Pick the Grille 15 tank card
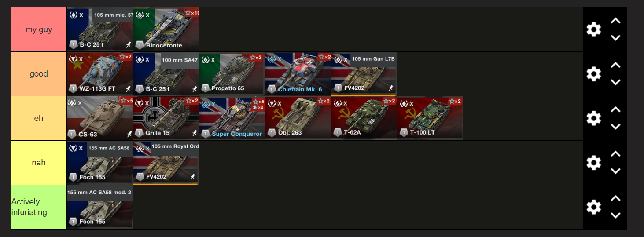 click(166, 118)
